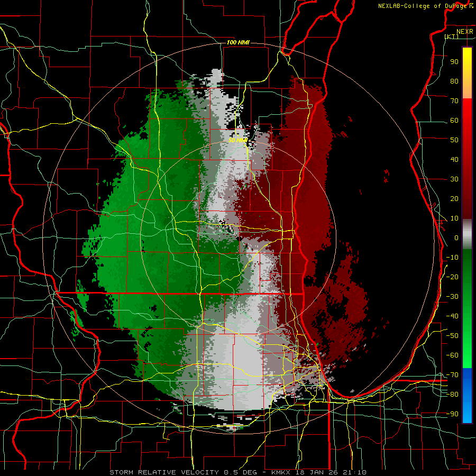Click the -80 value on the velocity scale
This screenshot has height=476, width=476.
coord(452,395)
